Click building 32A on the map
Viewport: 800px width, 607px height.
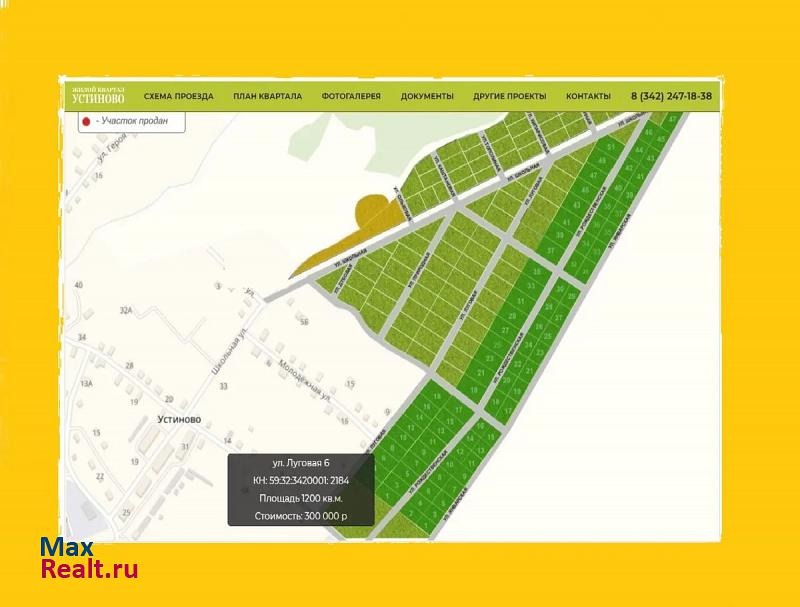click(x=126, y=311)
